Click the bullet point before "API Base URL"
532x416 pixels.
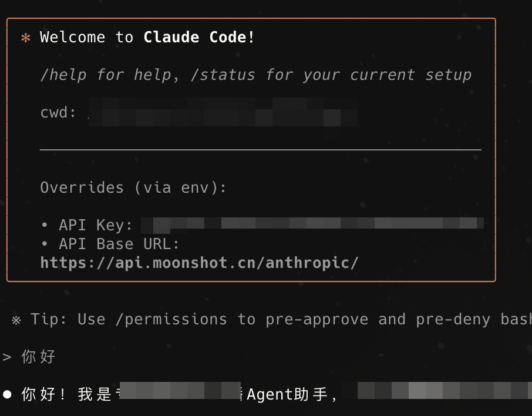(x=45, y=244)
